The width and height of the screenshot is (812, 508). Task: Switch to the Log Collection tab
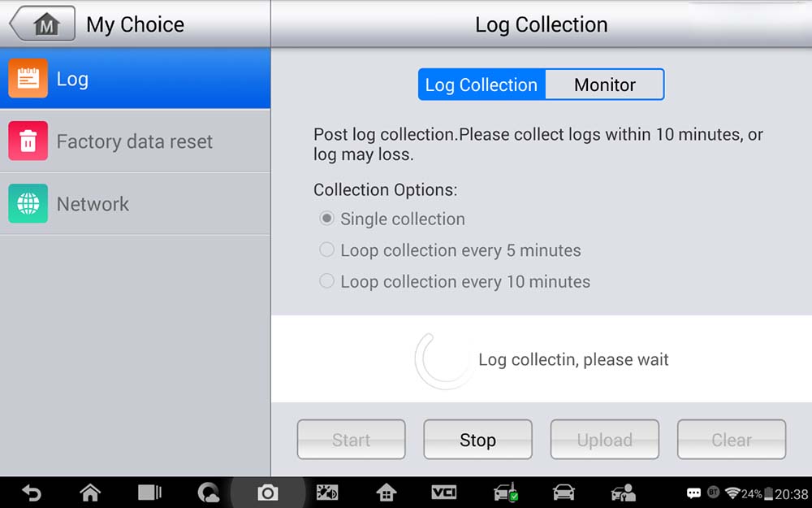[x=482, y=85]
